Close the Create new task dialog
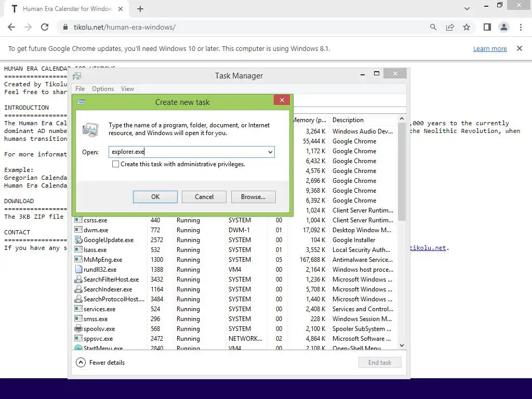Image resolution: width=532 pixels, height=399 pixels. [282, 100]
